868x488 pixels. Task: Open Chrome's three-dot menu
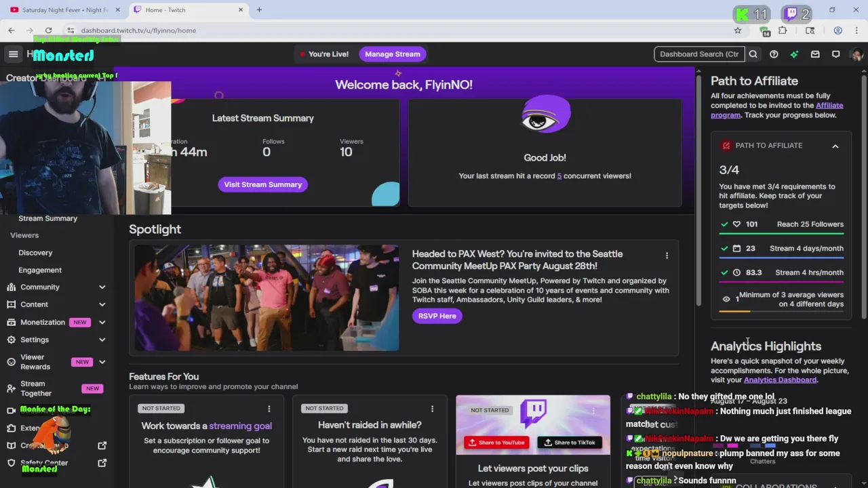(856, 30)
